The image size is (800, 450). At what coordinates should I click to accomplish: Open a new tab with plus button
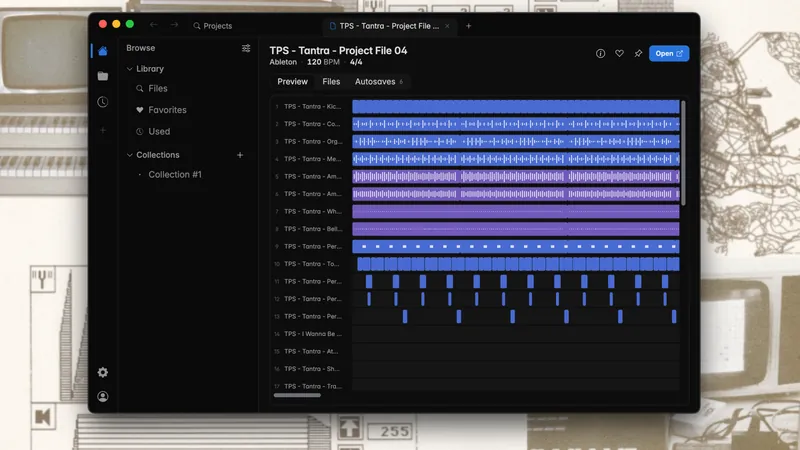click(468, 26)
